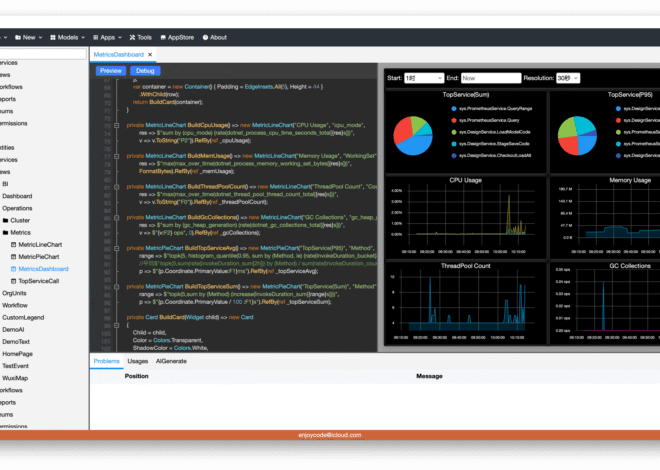Select Workflow in the tree
Viewport: 660px width, 470px height.
pyautogui.click(x=15, y=306)
